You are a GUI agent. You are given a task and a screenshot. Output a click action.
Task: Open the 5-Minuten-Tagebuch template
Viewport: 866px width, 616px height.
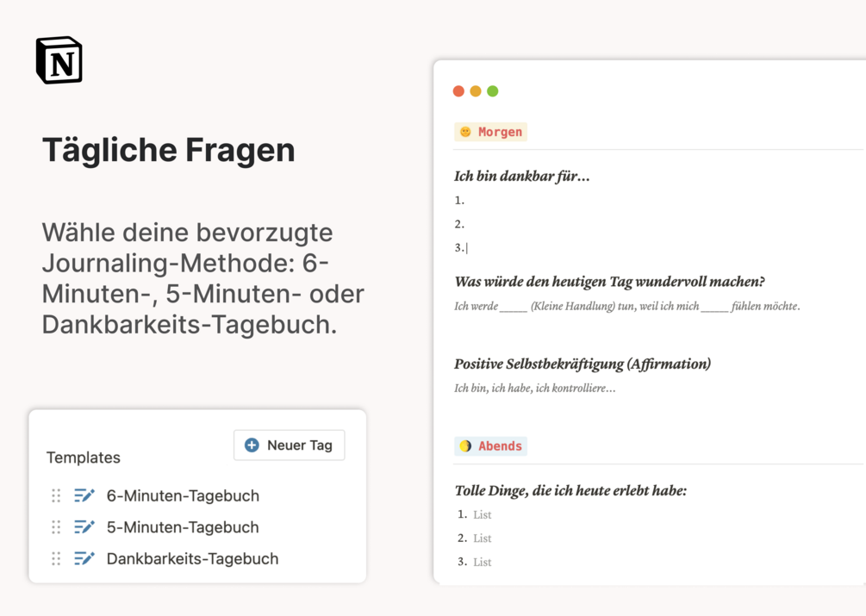pos(183,527)
